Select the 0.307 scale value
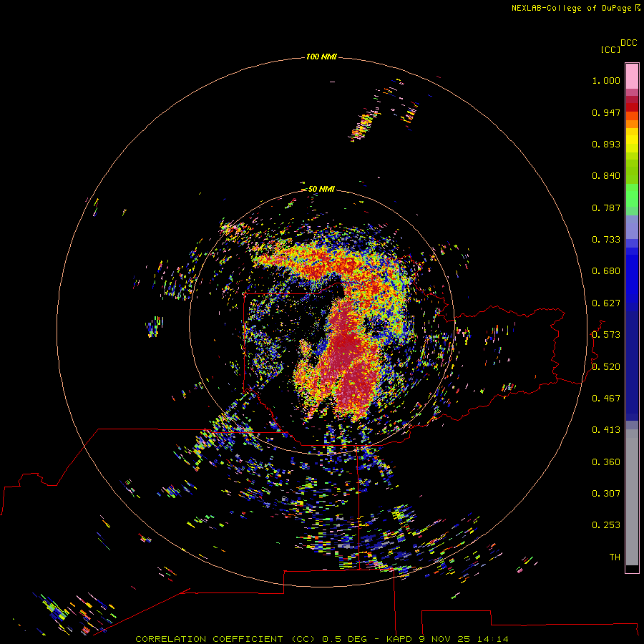The height and width of the screenshot is (644, 644). click(606, 494)
